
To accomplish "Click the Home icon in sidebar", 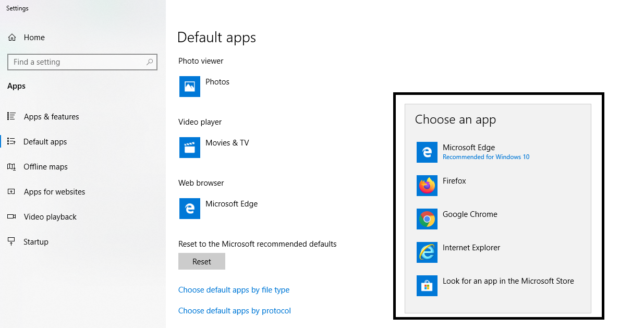I will (13, 38).
